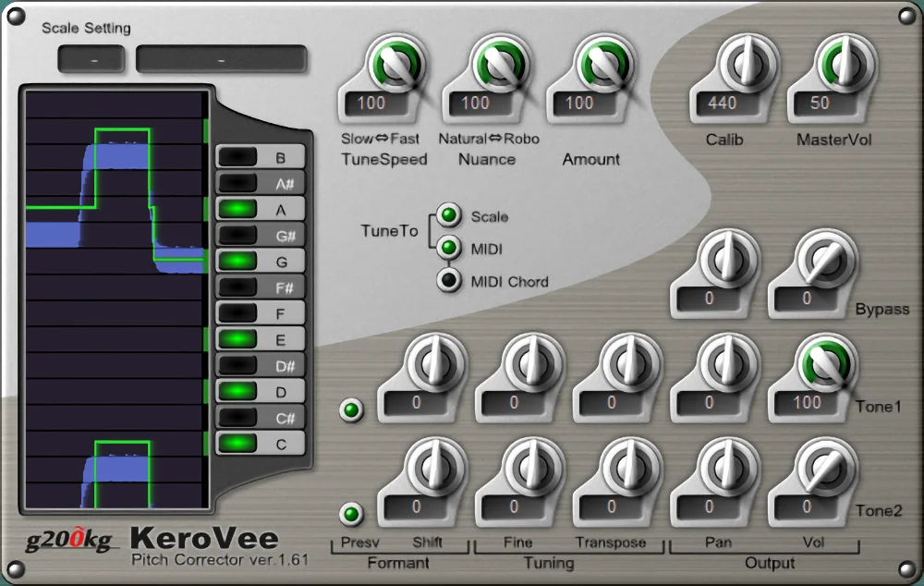Turn the Nuance knob

pyautogui.click(x=499, y=65)
